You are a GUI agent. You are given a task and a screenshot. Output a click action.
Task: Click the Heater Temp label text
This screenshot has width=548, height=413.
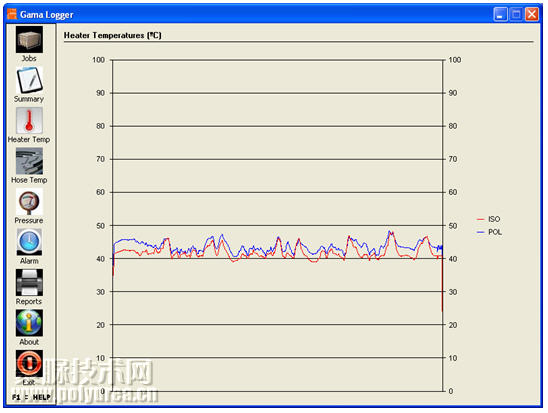[x=29, y=139]
